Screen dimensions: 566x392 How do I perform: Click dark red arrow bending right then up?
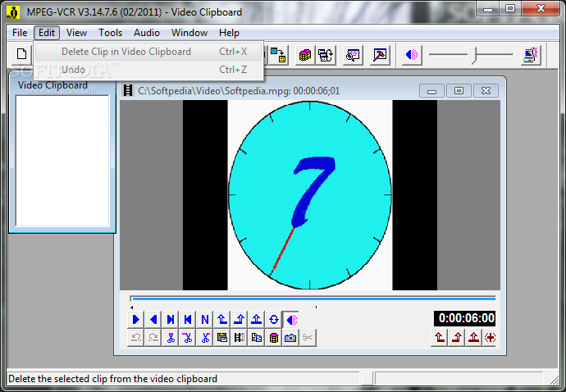(457, 338)
